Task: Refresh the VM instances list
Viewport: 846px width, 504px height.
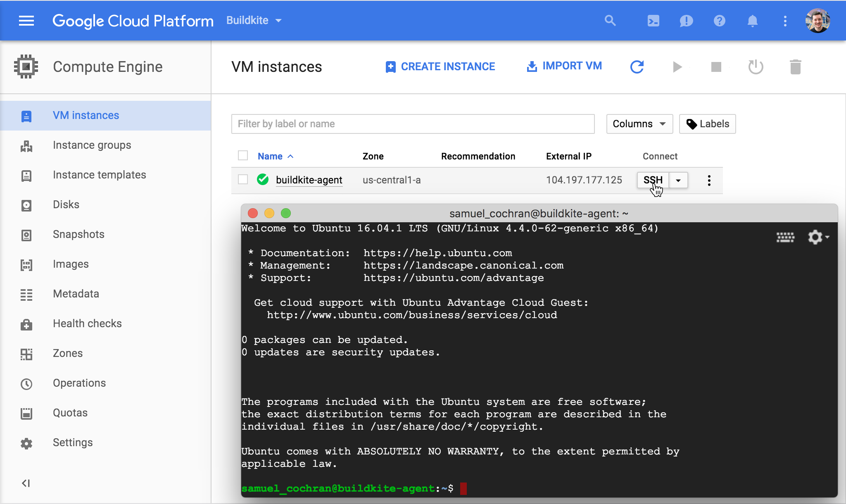Action: point(637,67)
